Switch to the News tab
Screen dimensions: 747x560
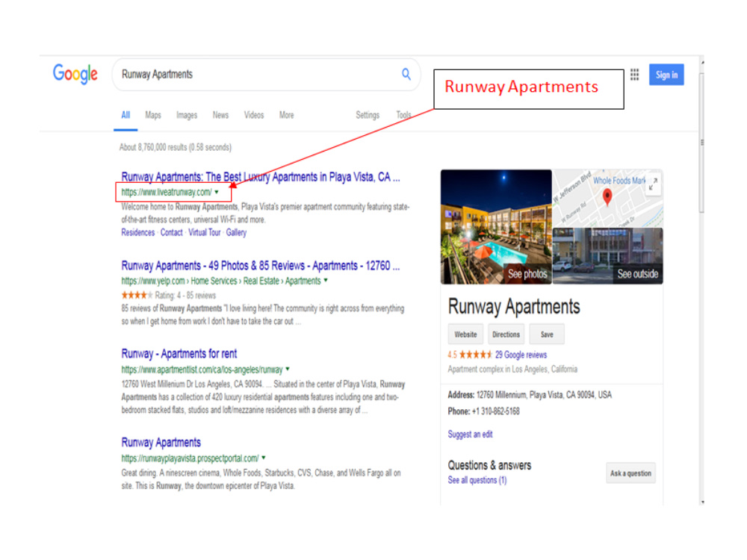(x=220, y=115)
